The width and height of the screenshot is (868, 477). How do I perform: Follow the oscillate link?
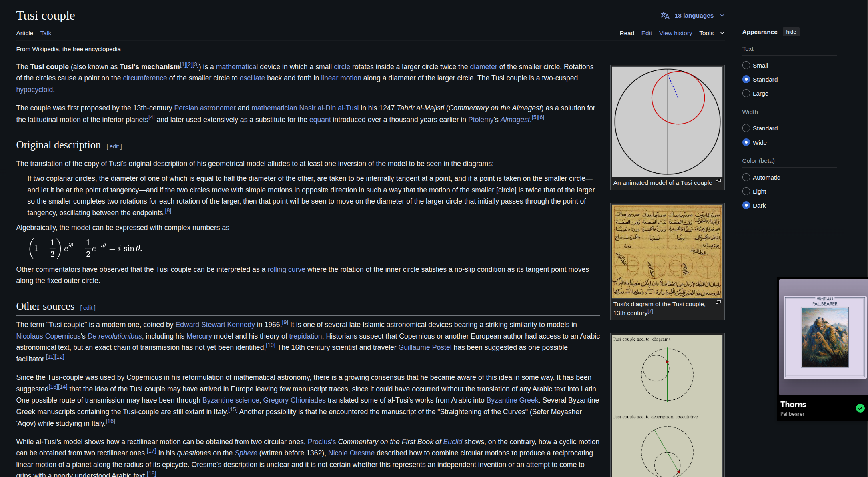(252, 78)
